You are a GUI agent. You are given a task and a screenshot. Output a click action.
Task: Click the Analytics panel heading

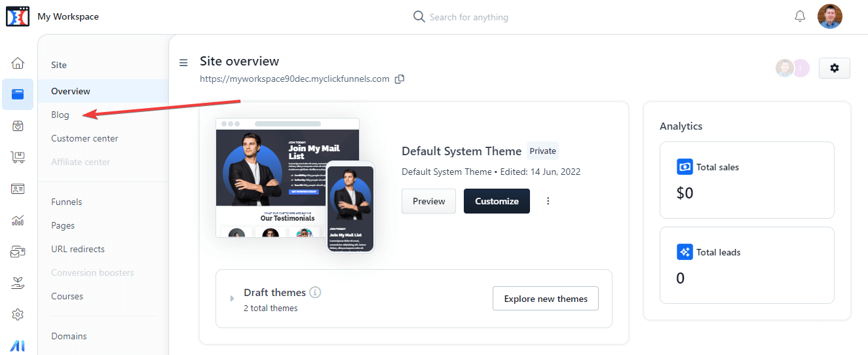(681, 126)
